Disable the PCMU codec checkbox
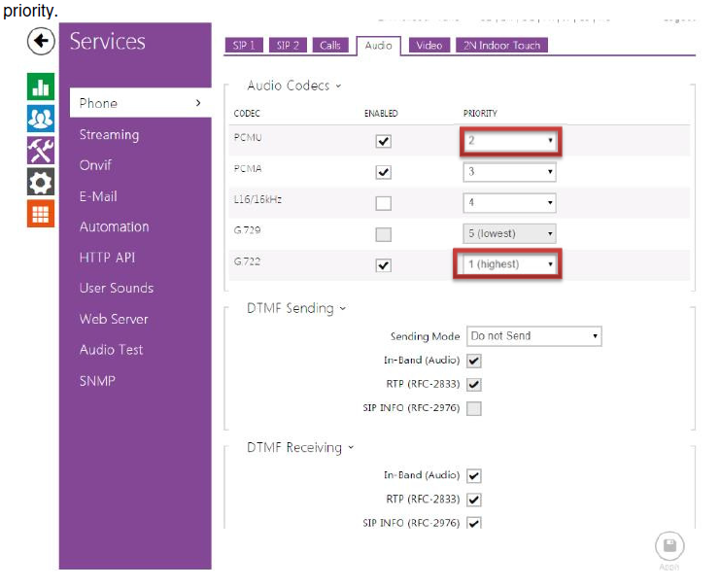 click(x=384, y=142)
